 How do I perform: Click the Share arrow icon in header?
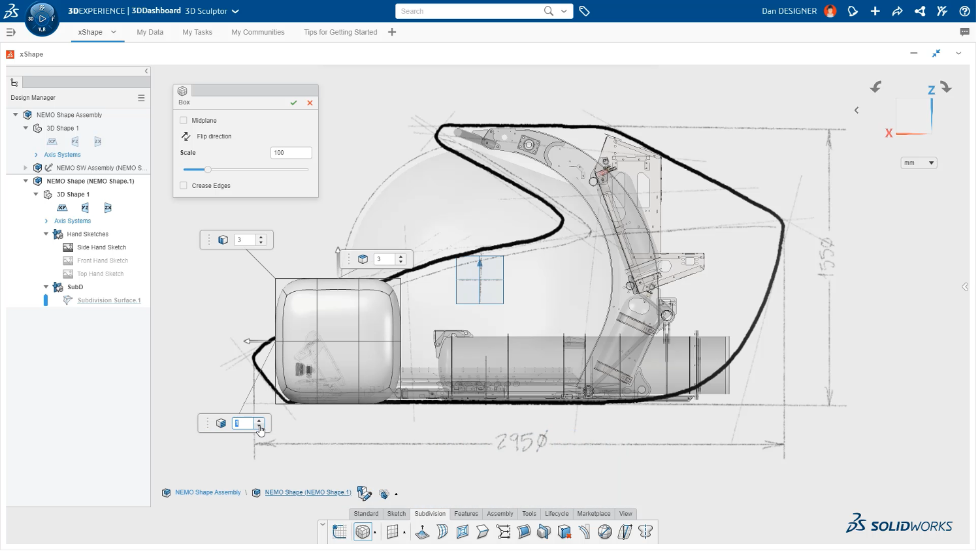(898, 11)
